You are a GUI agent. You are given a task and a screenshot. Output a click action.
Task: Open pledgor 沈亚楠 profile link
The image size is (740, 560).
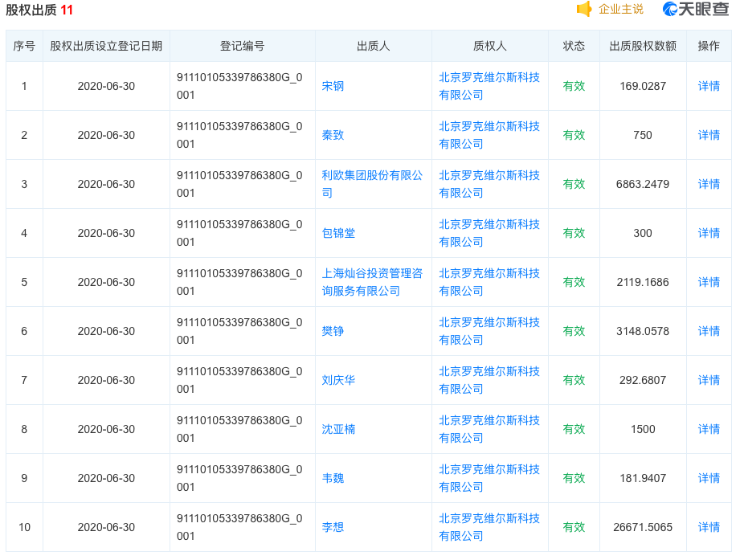coord(338,429)
